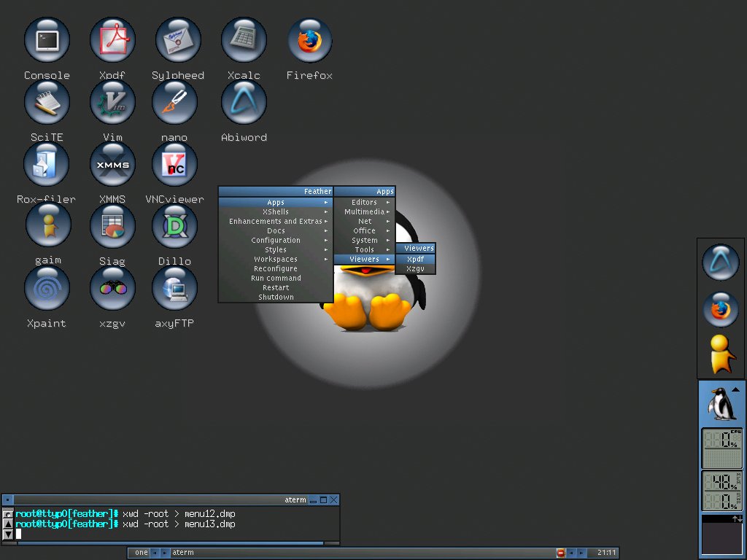
Task: Select Reconfigure in the Feather menu
Action: pyautogui.click(x=275, y=269)
